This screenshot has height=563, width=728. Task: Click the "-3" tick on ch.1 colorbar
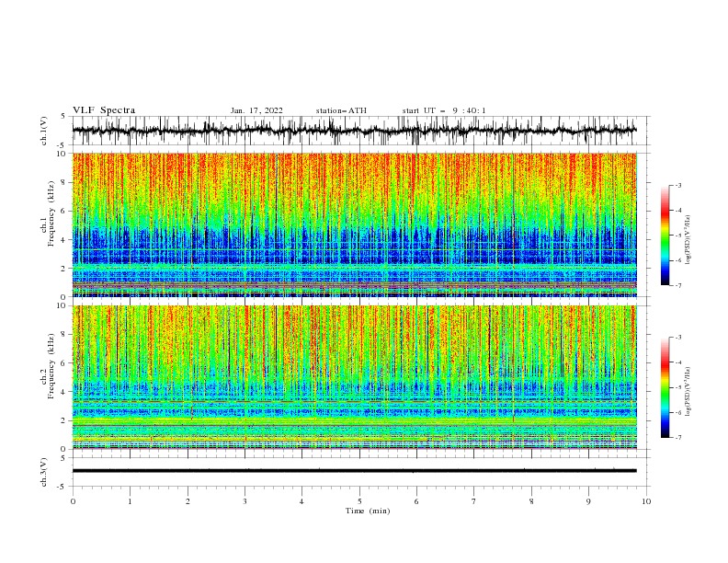[x=678, y=185]
